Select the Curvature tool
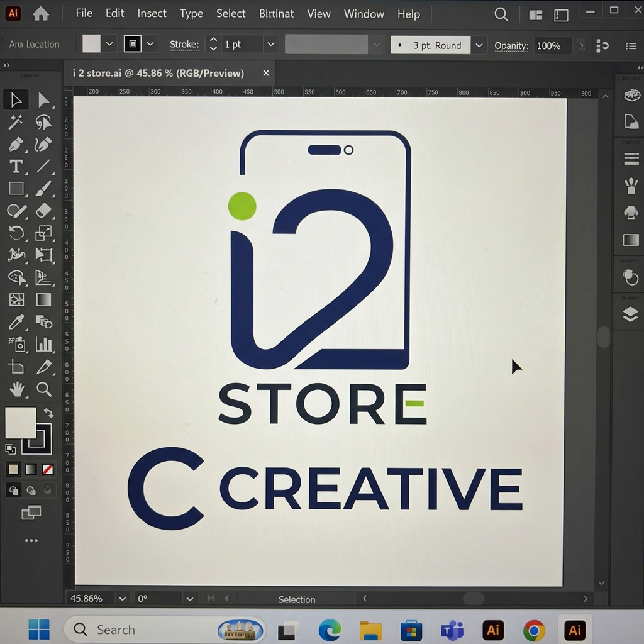This screenshot has width=644, height=644. pos(43,144)
